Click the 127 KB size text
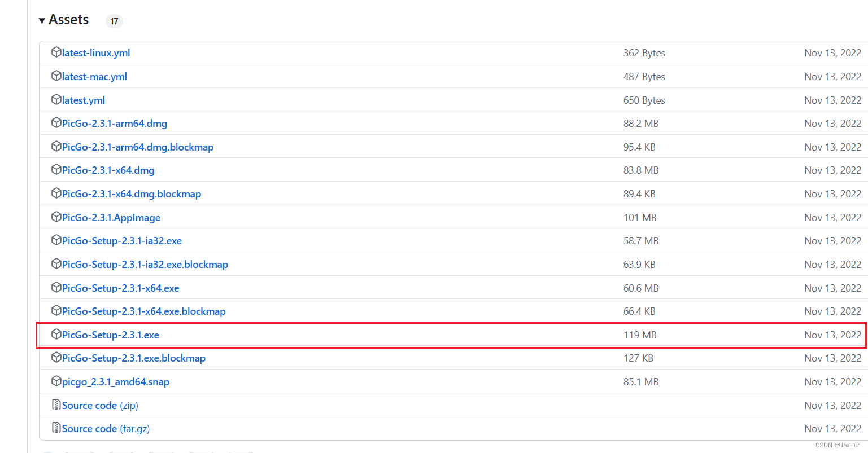The image size is (868, 453). coord(638,358)
